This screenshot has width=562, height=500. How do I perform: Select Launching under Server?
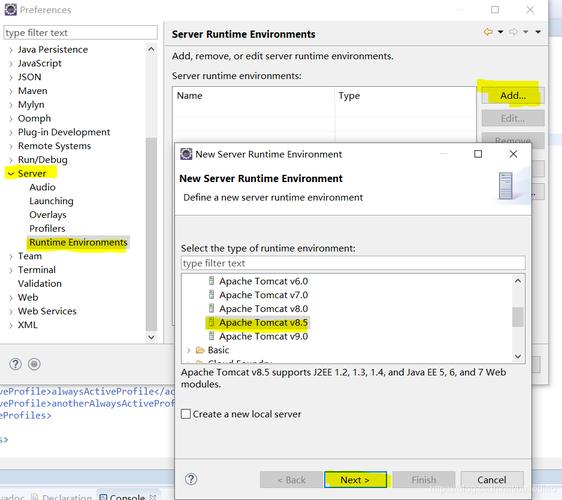tap(51, 201)
